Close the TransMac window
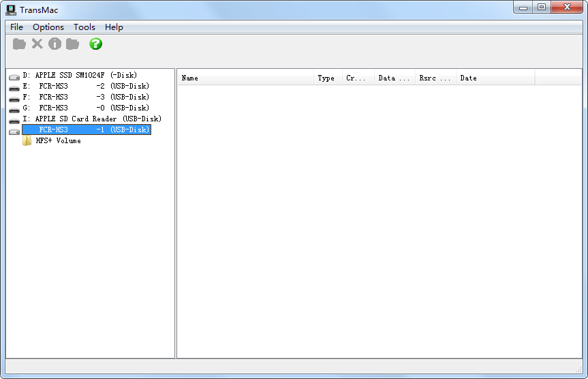The image size is (588, 379). pyautogui.click(x=567, y=7)
